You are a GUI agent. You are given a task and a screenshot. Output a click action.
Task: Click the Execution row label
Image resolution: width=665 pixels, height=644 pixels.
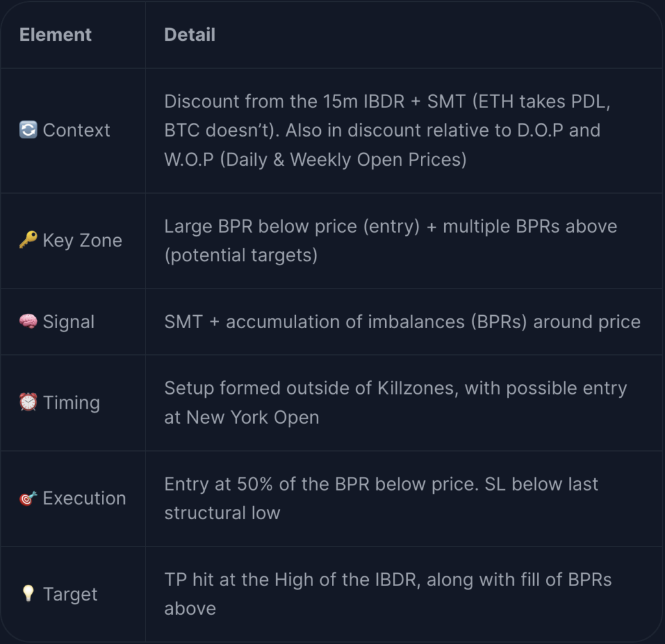point(84,498)
